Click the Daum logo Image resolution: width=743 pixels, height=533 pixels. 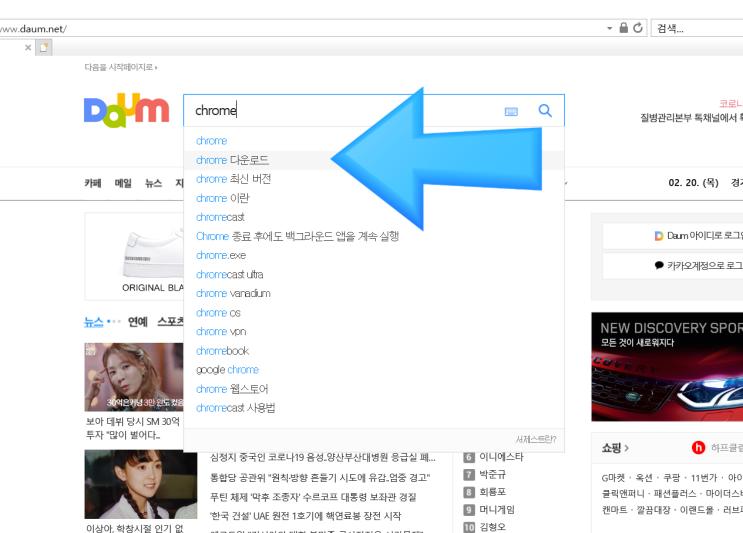(127, 110)
